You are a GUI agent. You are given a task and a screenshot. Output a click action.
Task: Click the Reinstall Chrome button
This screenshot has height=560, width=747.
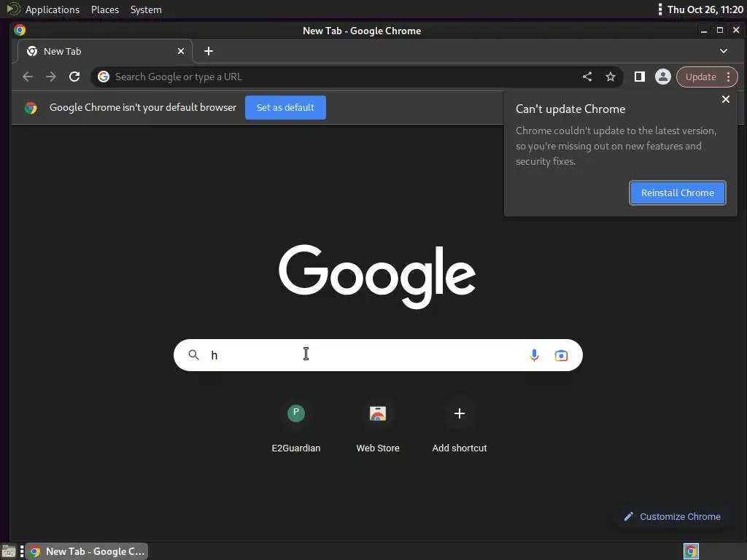pos(678,192)
